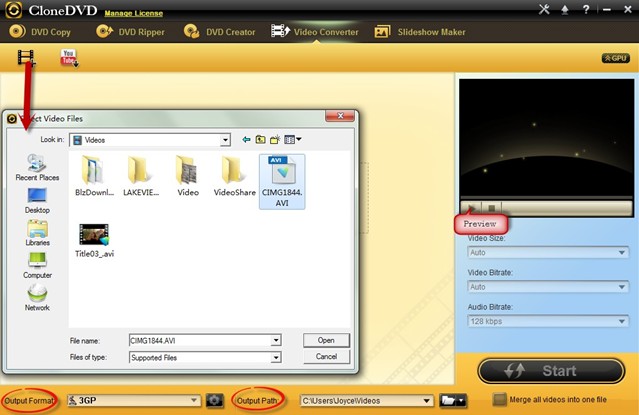Browse output folder with folder icon
639x415 pixels.
[x=453, y=400]
